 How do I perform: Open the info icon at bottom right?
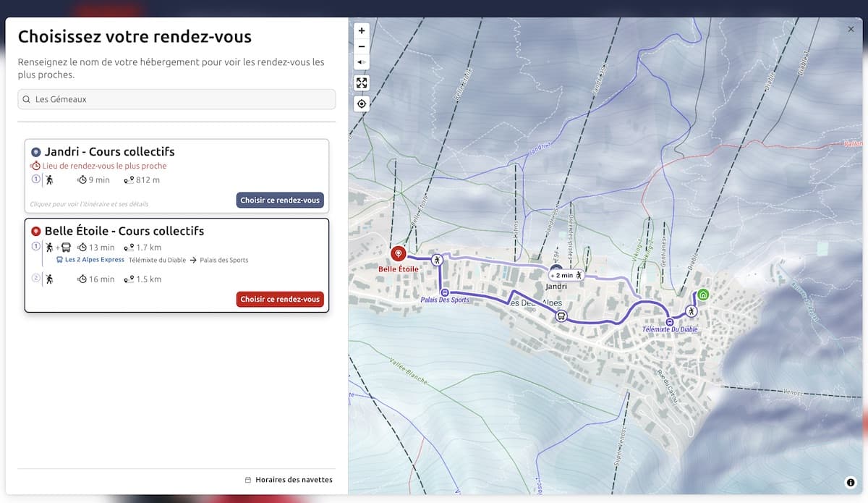click(851, 481)
